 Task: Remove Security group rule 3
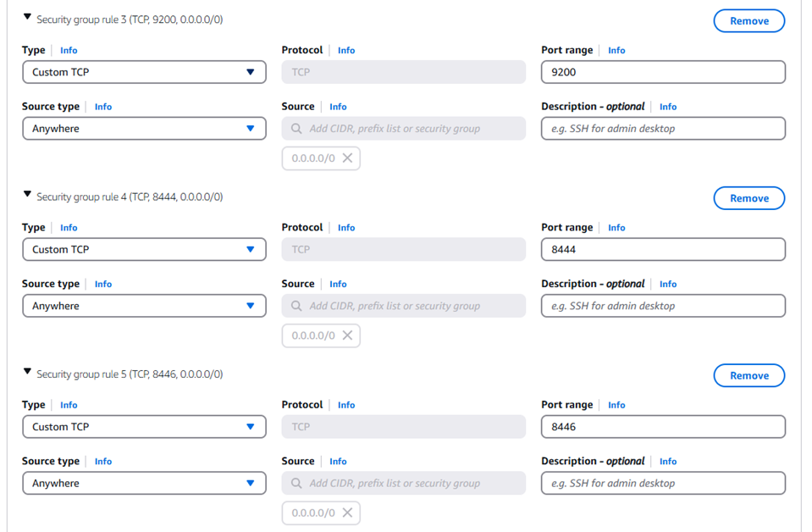(x=748, y=21)
